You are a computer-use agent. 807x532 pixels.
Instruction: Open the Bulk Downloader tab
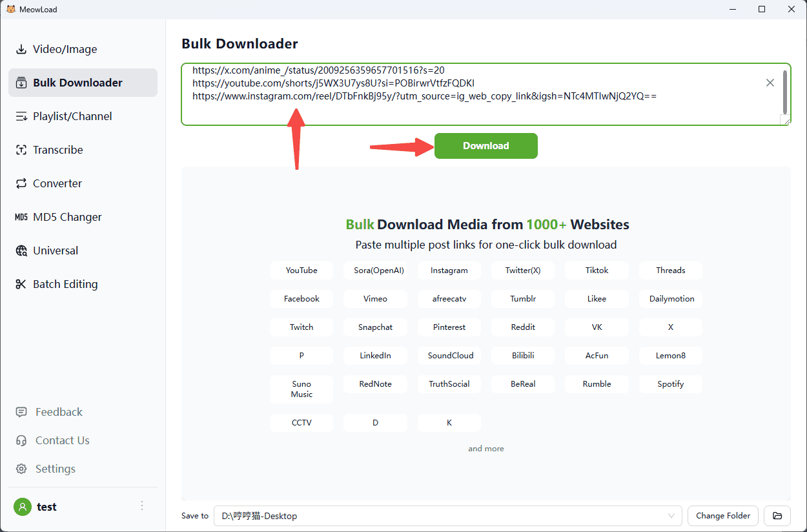[x=77, y=83]
